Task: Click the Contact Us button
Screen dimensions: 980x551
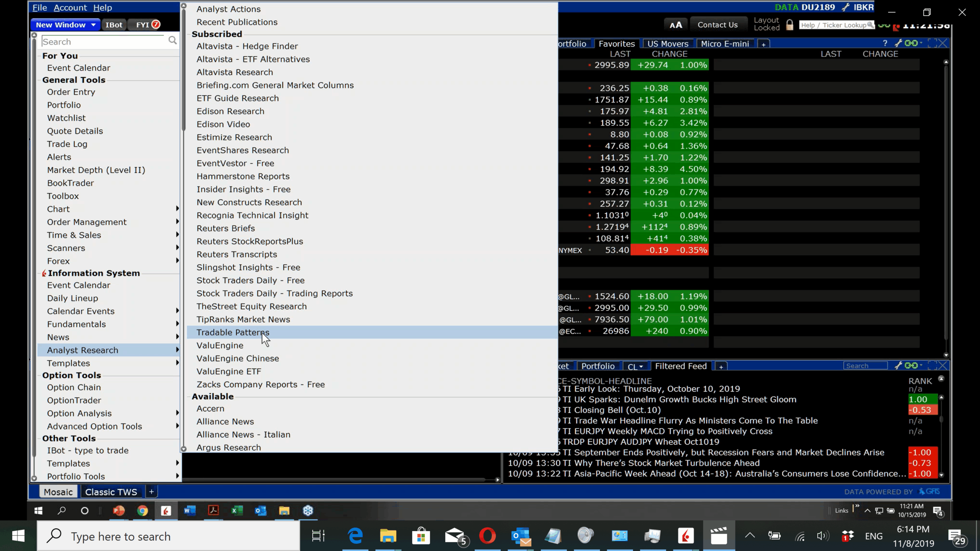Action: click(717, 25)
